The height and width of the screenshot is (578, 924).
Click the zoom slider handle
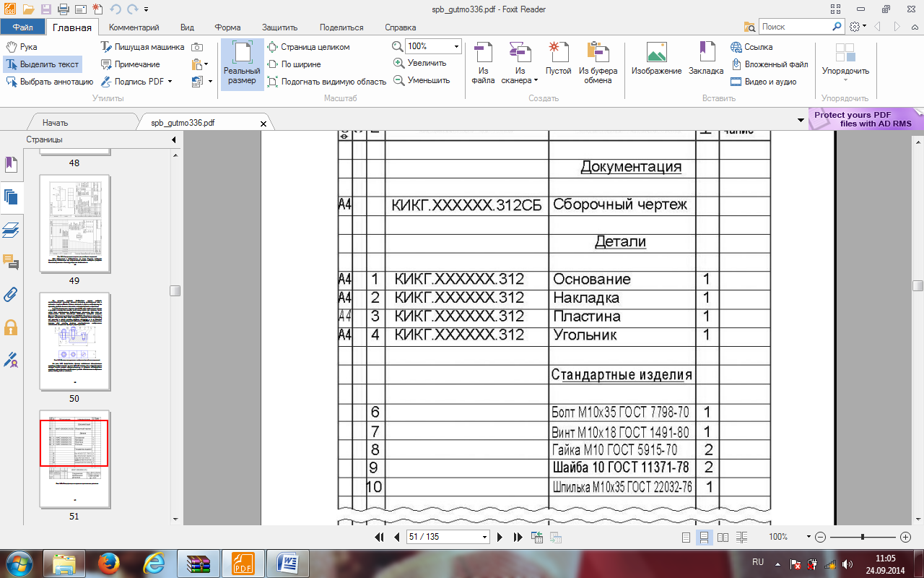[x=863, y=538]
